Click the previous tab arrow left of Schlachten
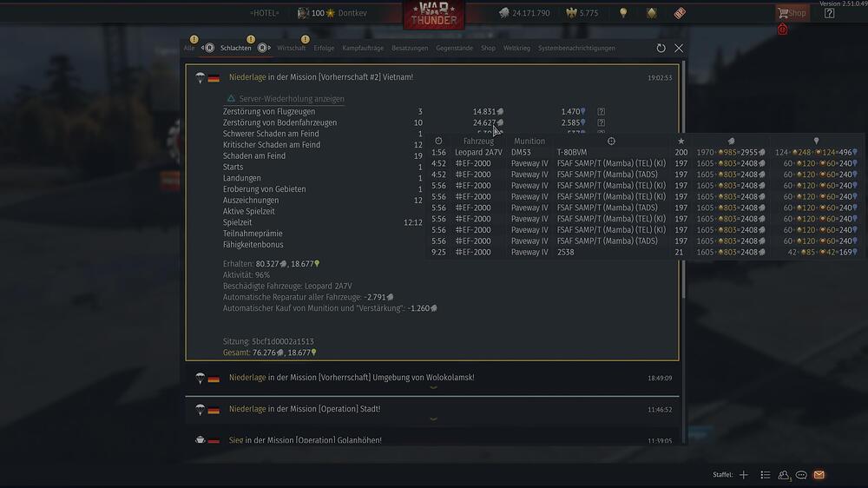The width and height of the screenshot is (868, 488). [x=208, y=48]
